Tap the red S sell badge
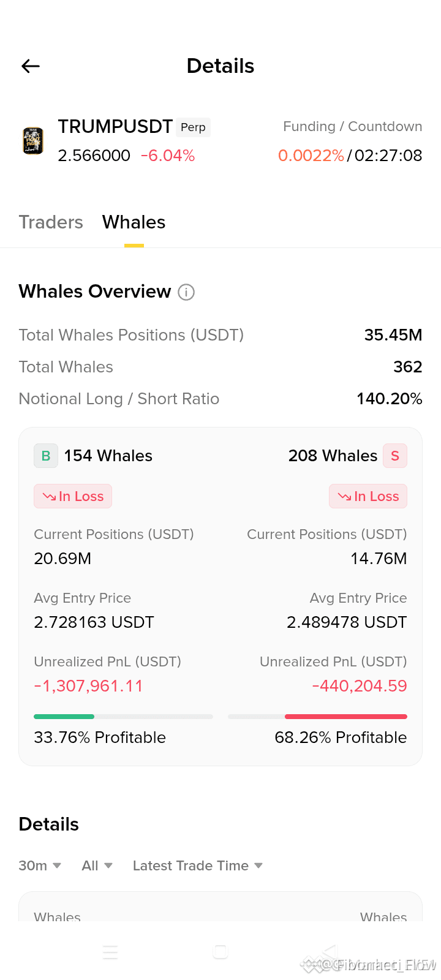Viewport: 441px width, 980px height. click(395, 456)
